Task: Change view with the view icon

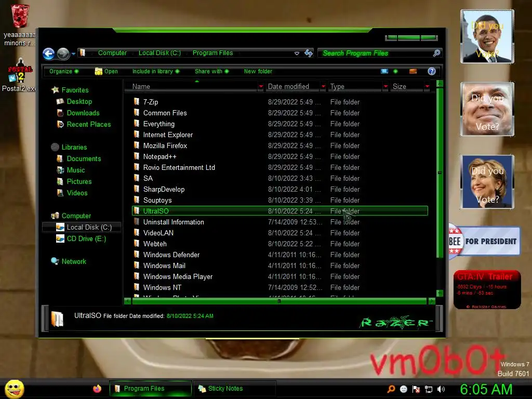Action: 384,71
